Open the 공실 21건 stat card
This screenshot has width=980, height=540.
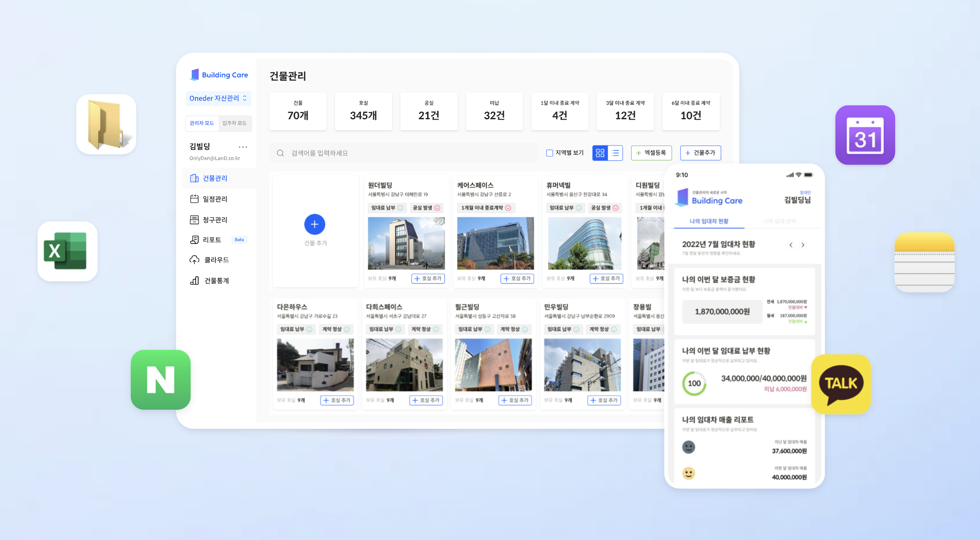pos(429,111)
